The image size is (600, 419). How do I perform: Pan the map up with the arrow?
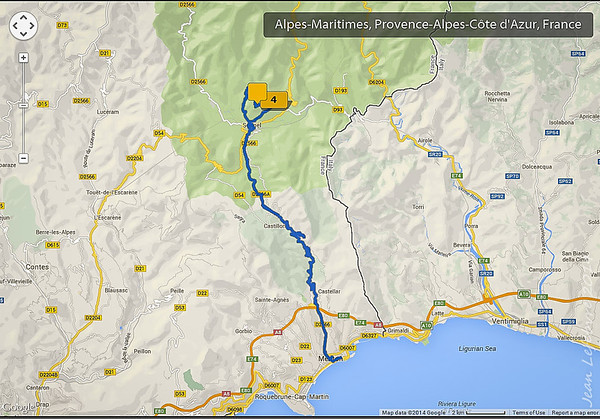pyautogui.click(x=23, y=17)
